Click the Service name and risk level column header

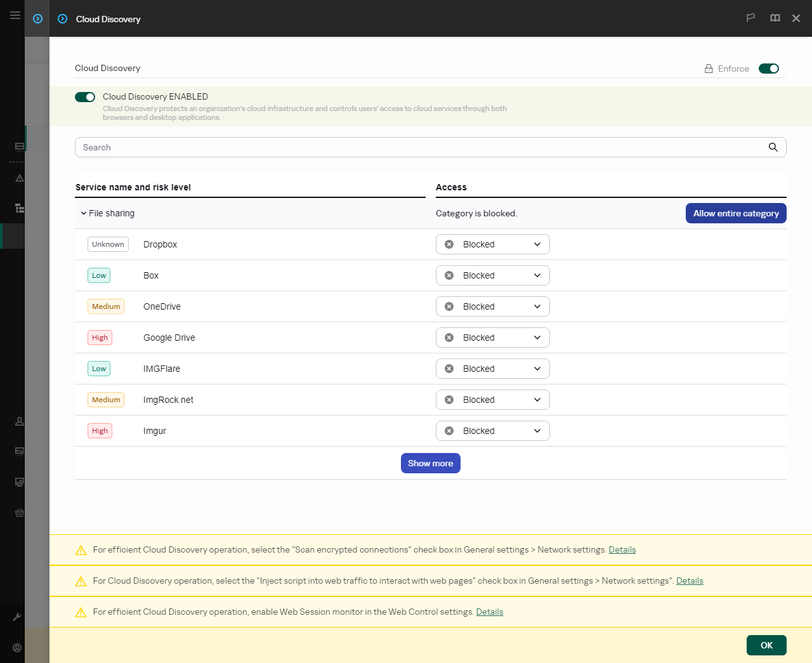(133, 187)
